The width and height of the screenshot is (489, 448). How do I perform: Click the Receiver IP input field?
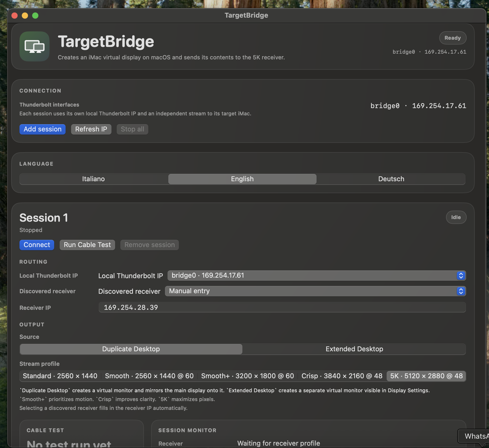282,307
